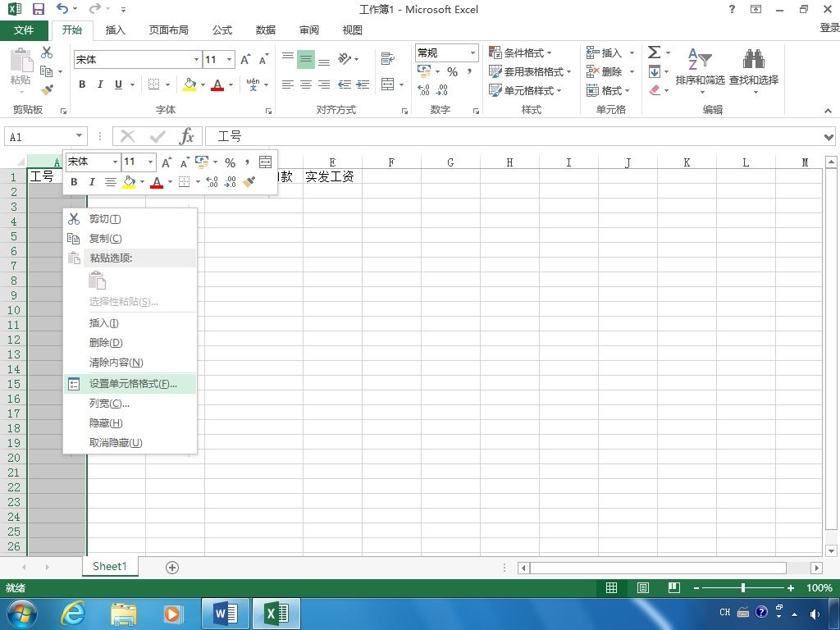This screenshot has height=630, width=840.
Task: Switch to Page Break Preview in the status bar
Action: 674,587
